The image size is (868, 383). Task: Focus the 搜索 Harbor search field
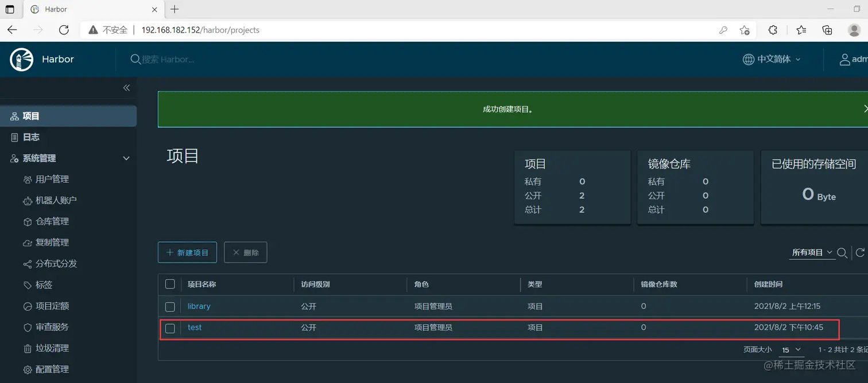click(168, 59)
